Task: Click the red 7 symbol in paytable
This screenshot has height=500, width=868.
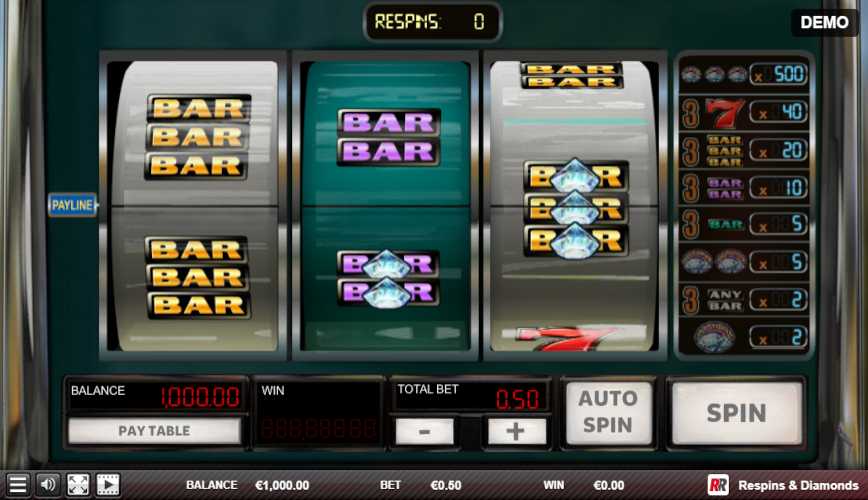Action: pos(725,113)
